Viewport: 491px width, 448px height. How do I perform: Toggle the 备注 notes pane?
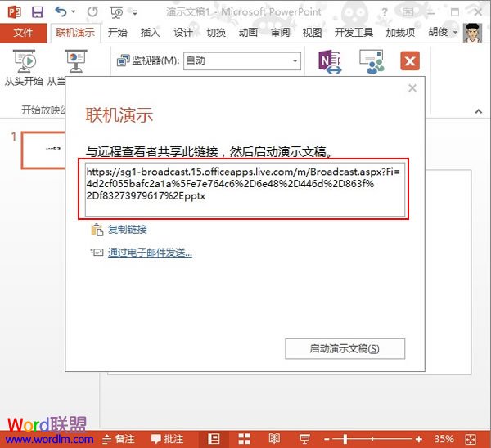click(119, 439)
